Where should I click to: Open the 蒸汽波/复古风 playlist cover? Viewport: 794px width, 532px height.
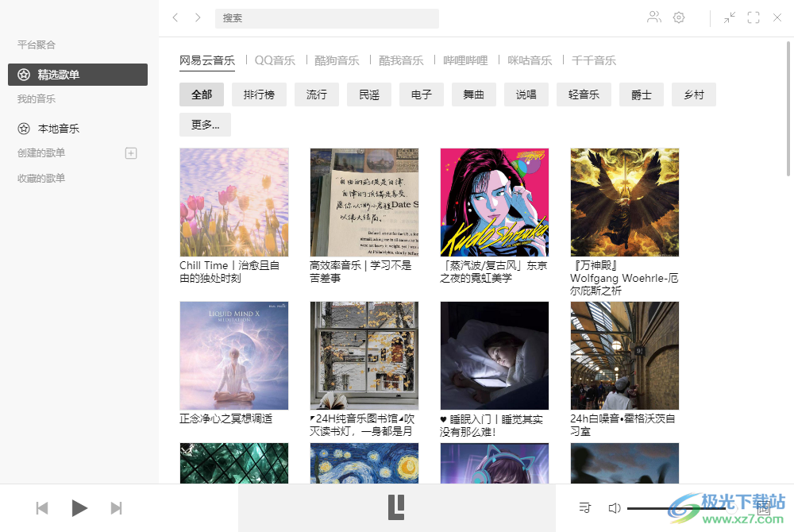click(494, 202)
